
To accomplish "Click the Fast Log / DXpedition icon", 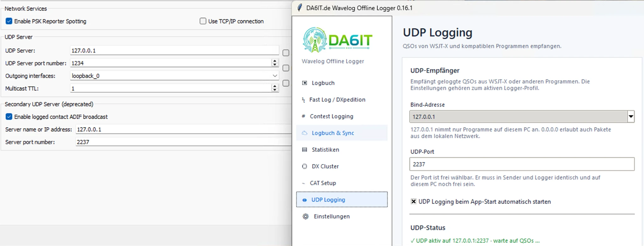I will coord(303,100).
